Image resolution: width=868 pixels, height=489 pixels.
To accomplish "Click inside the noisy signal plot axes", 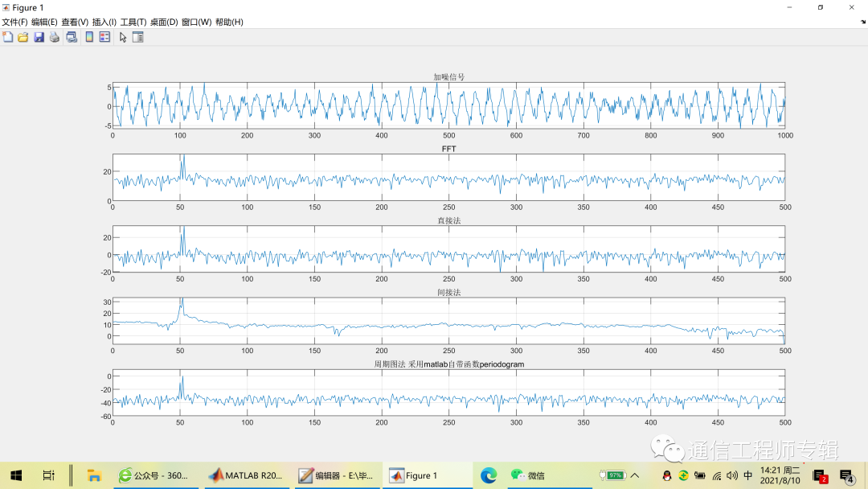I will [449, 106].
